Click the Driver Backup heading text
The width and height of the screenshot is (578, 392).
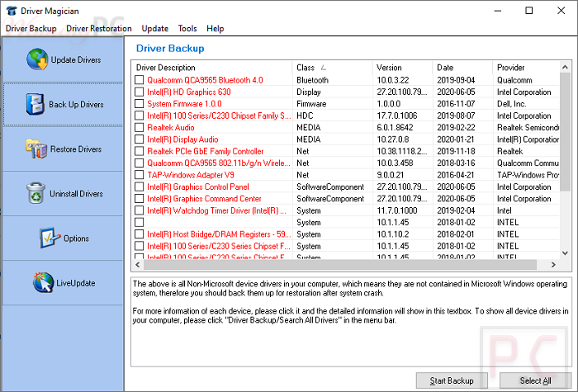pos(170,48)
